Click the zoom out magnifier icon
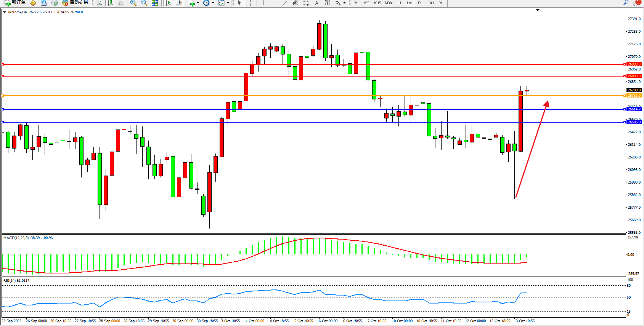The width and height of the screenshot is (644, 326). (x=144, y=3)
